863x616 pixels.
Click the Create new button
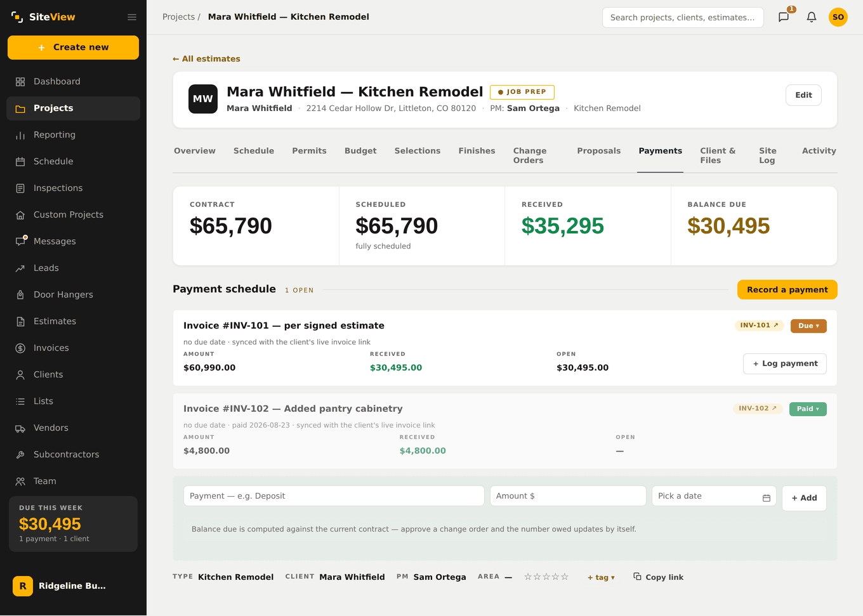73,48
